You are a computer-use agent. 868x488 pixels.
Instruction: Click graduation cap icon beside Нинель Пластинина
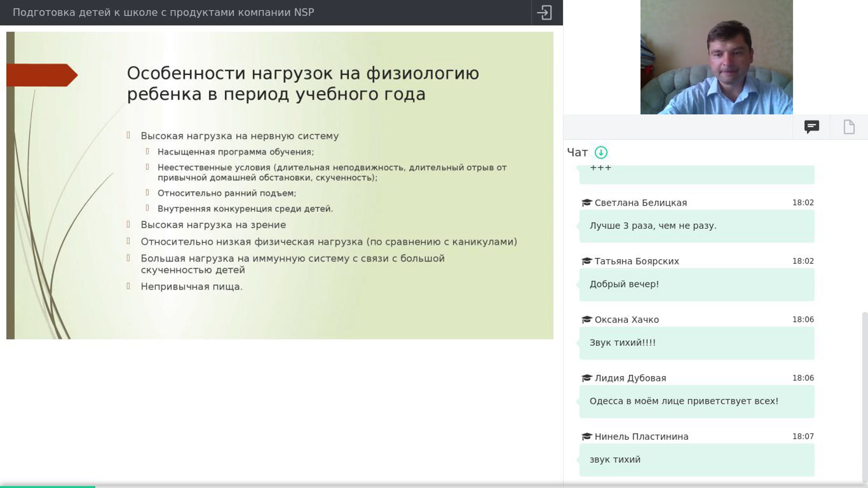(586, 437)
